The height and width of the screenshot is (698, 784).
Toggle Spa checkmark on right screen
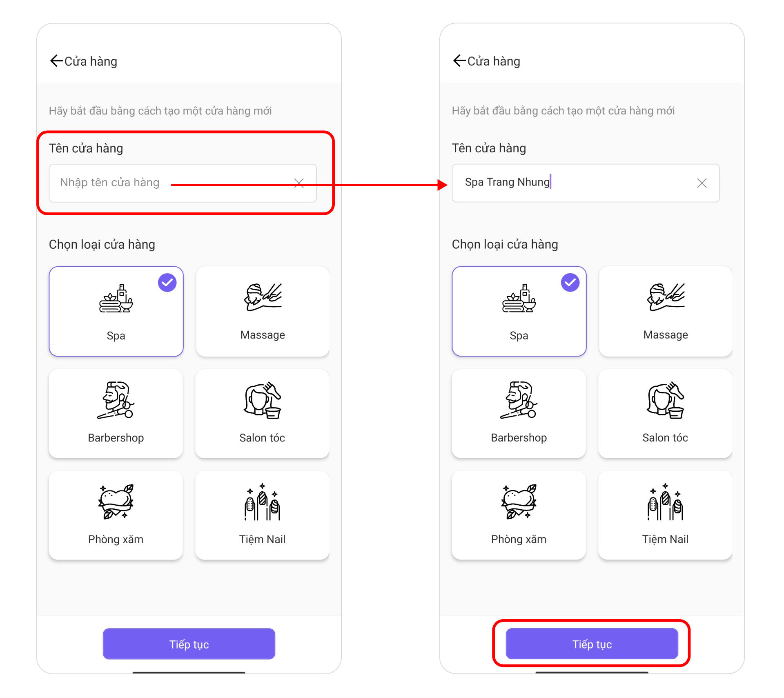(570, 282)
